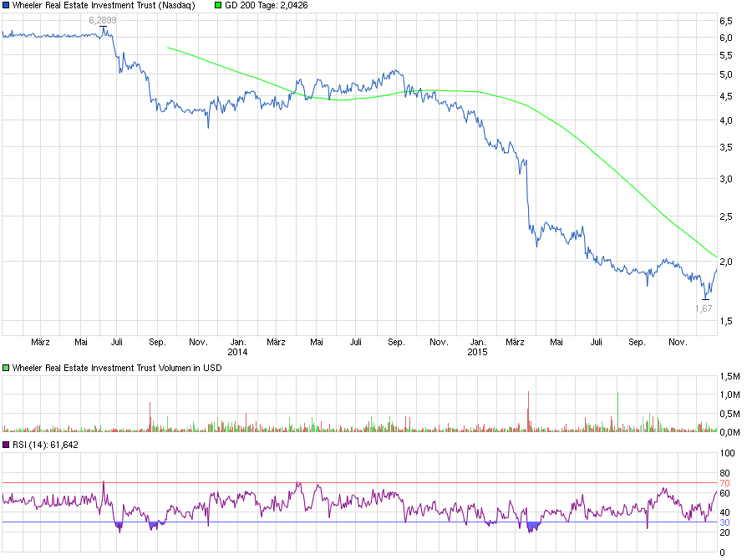This screenshot has width=752, height=560.
Task: Click the GD 200 Tage: 2,0426 label
Action: 265,6
